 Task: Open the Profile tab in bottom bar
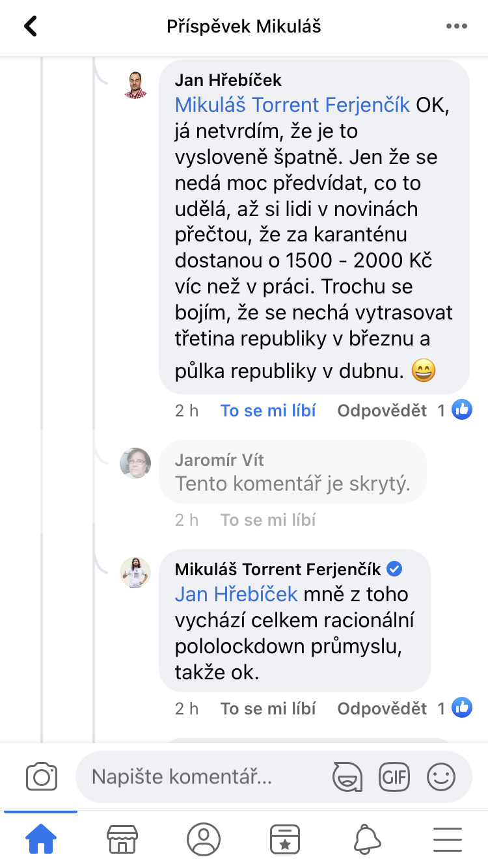(204, 839)
